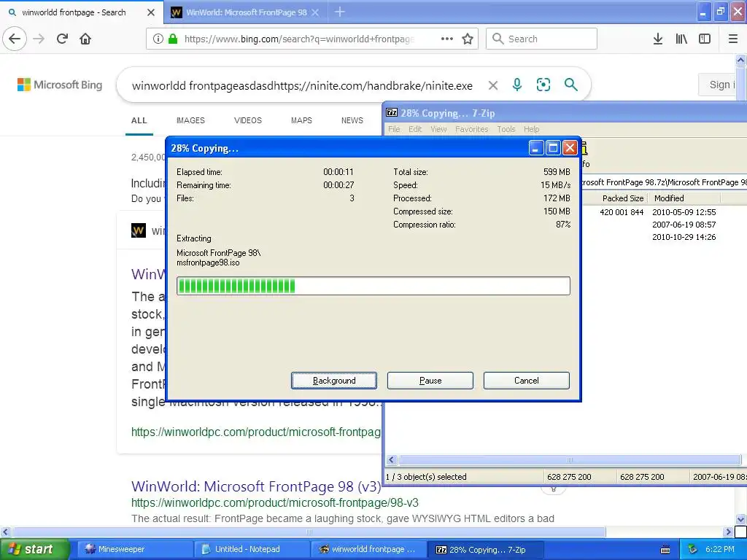Bookmark this page with the star icon
The image size is (747, 560).
coord(468,39)
